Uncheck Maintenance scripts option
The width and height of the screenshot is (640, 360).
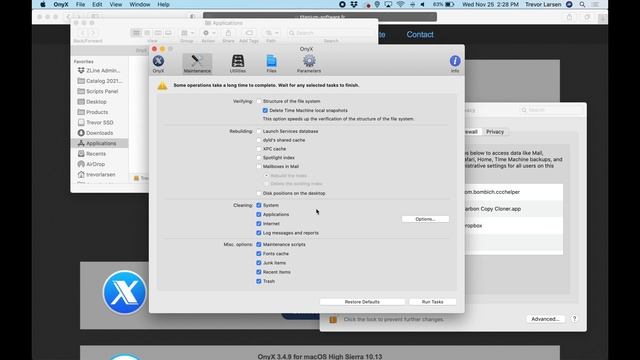click(x=259, y=244)
